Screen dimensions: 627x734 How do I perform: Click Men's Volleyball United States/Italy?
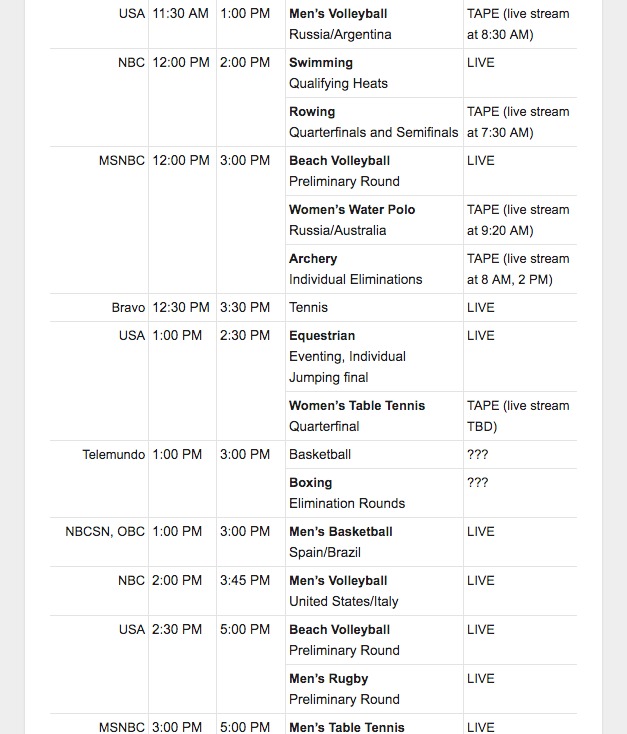point(343,591)
